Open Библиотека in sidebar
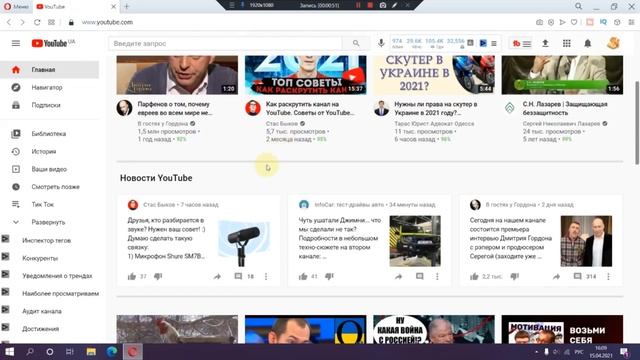 pyautogui.click(x=49, y=134)
